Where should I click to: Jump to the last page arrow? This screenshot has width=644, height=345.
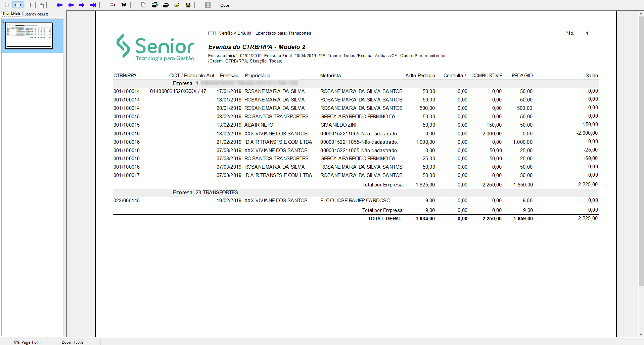[93, 5]
